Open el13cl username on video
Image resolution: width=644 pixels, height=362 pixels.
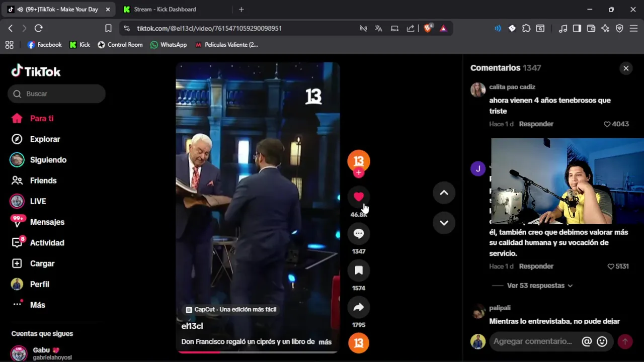click(x=192, y=326)
